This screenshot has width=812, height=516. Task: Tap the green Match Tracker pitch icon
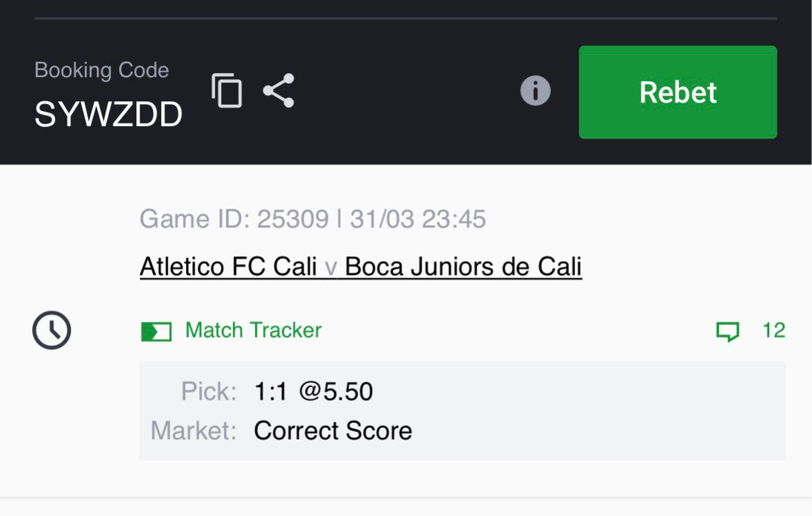click(156, 331)
